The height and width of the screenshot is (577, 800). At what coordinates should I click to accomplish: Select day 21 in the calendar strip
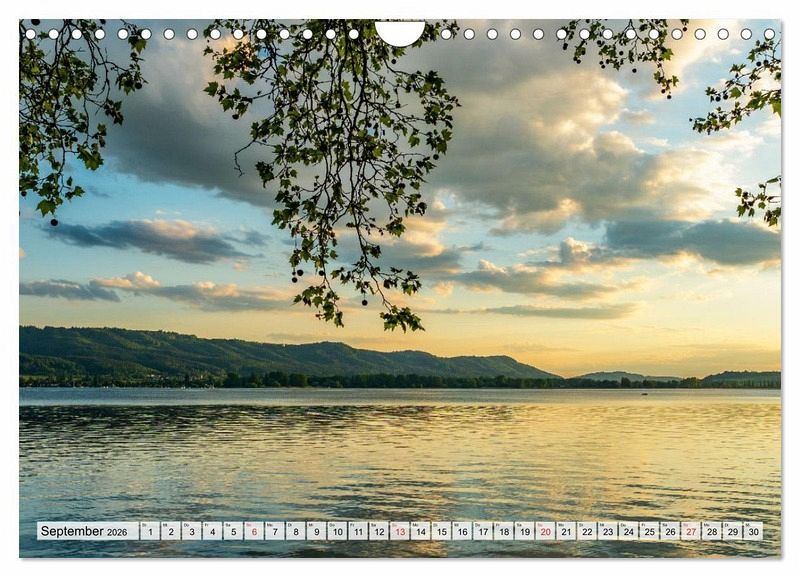tap(567, 531)
